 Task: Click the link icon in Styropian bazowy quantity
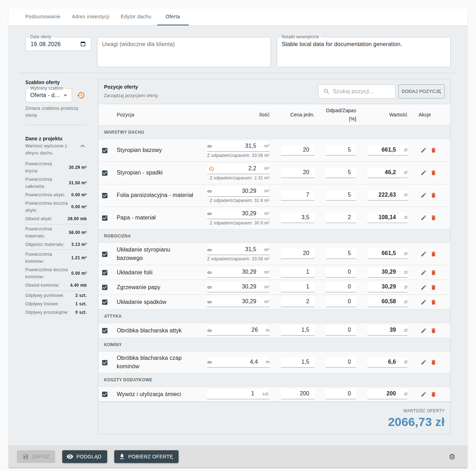coord(210,146)
